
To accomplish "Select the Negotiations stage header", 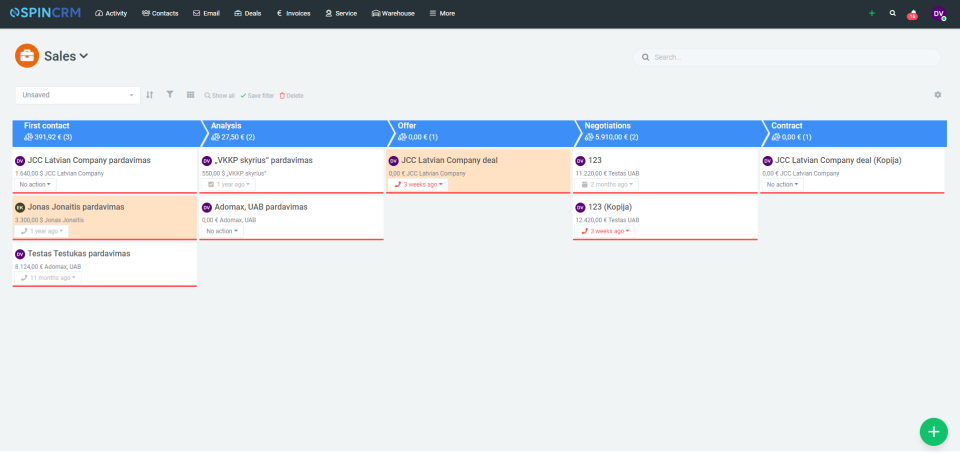I will pyautogui.click(x=669, y=133).
